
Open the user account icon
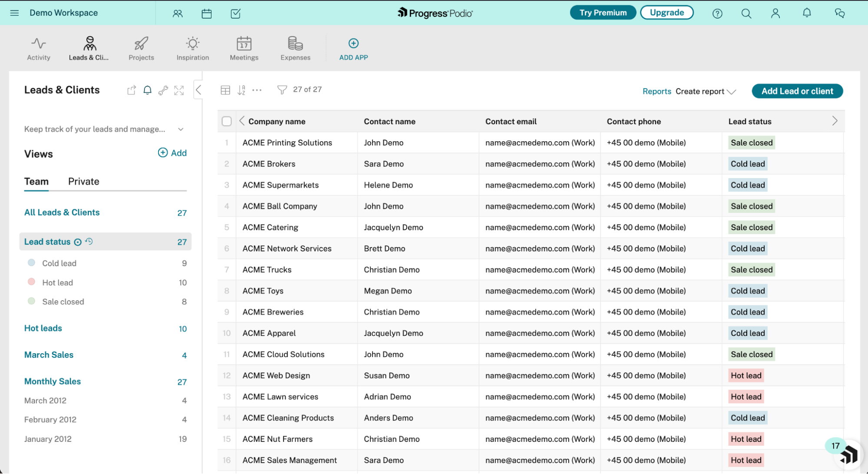click(x=776, y=13)
